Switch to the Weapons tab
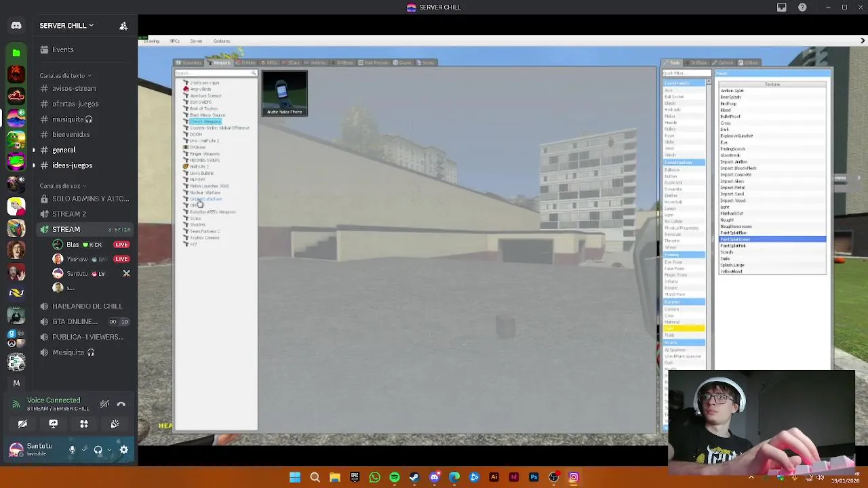This screenshot has width=868, height=488. 220,62
